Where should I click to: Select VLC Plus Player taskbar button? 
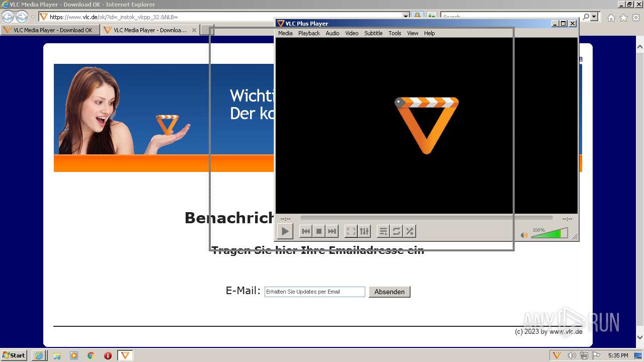click(x=125, y=355)
